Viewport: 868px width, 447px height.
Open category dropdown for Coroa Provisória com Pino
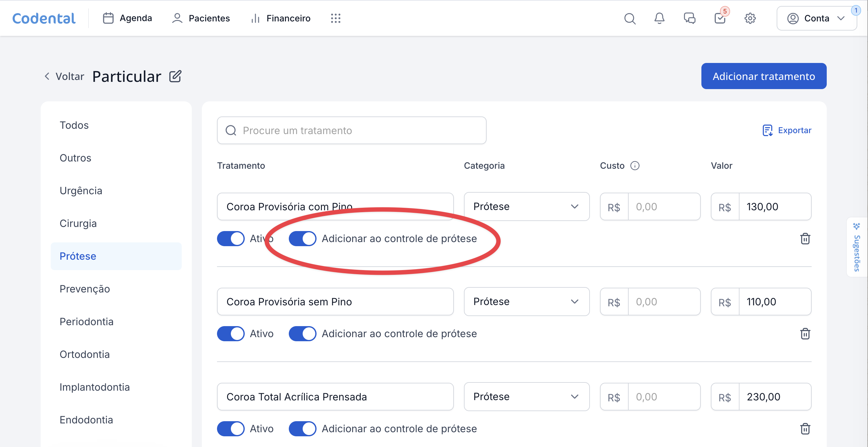[526, 207]
